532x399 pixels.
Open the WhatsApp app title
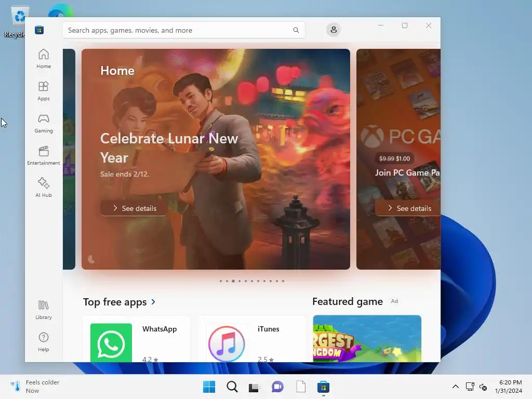(x=159, y=329)
